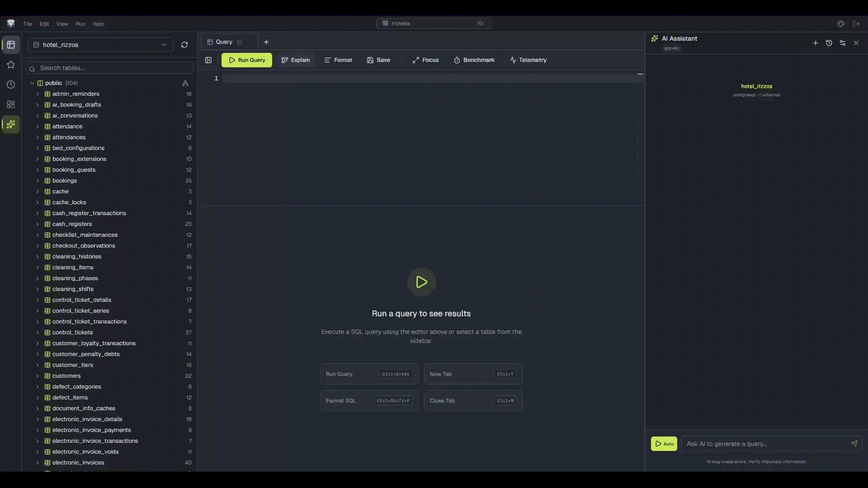
Task: Expand the bookings table
Action: [x=38, y=180]
